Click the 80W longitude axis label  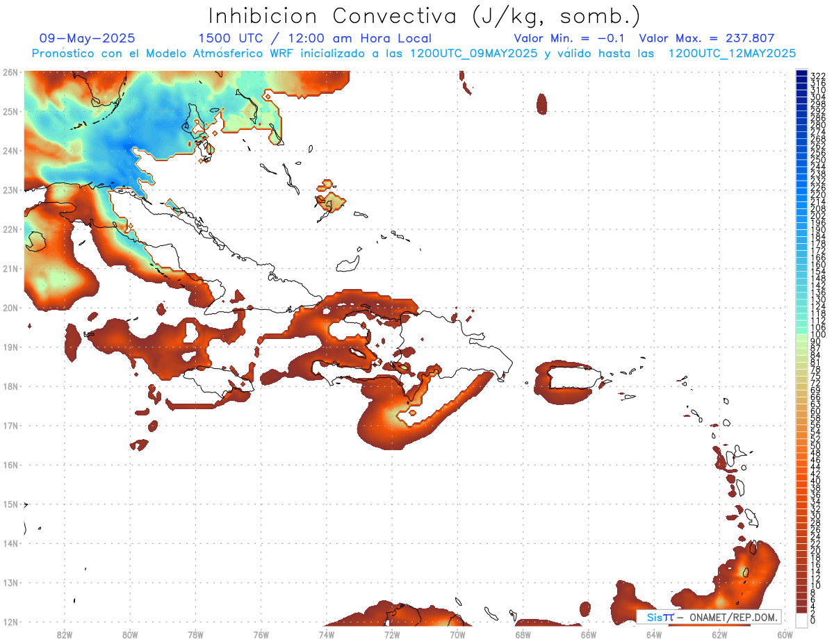(x=130, y=634)
